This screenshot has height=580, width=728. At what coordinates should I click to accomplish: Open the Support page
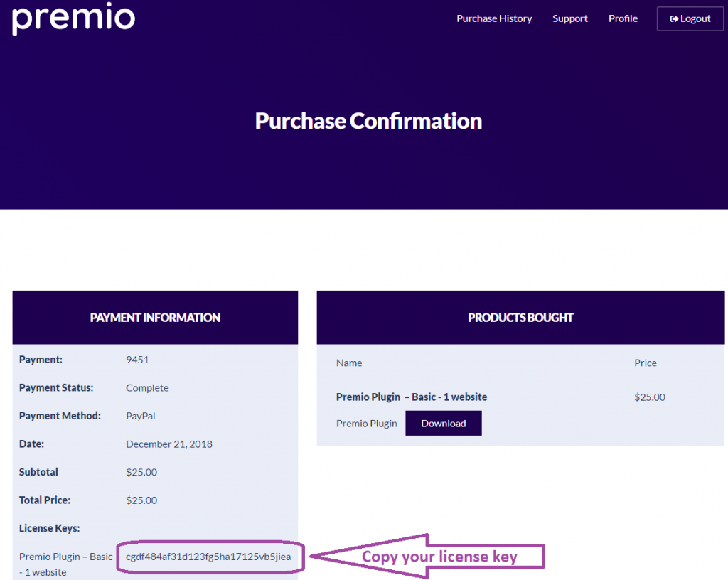569,18
